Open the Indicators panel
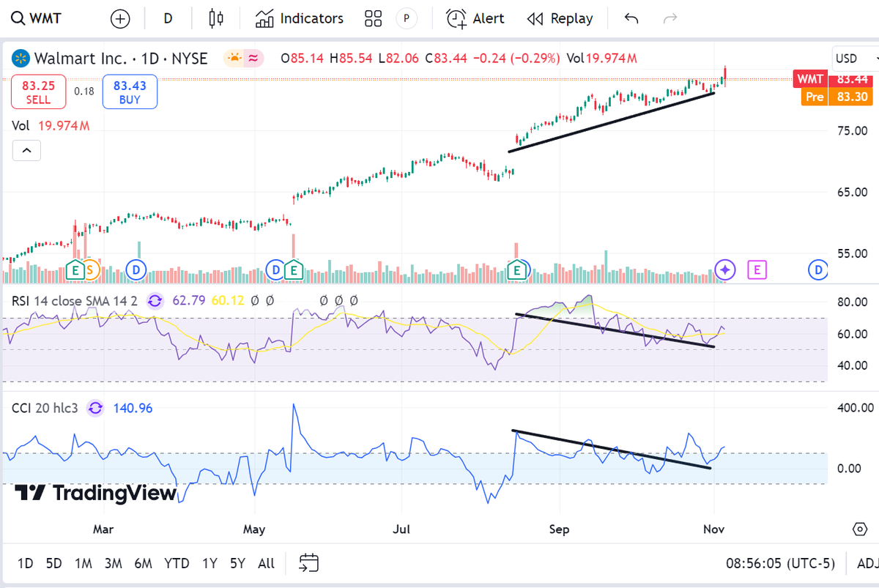 pos(298,18)
